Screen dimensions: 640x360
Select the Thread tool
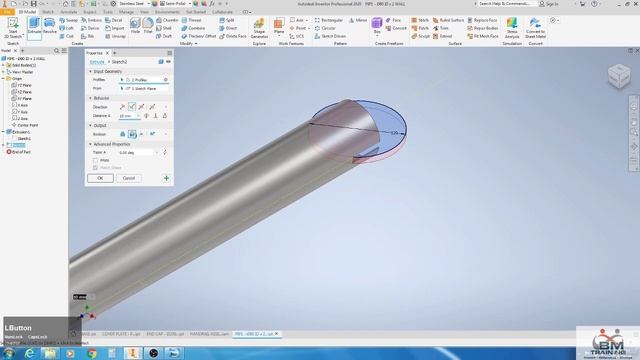tap(191, 20)
